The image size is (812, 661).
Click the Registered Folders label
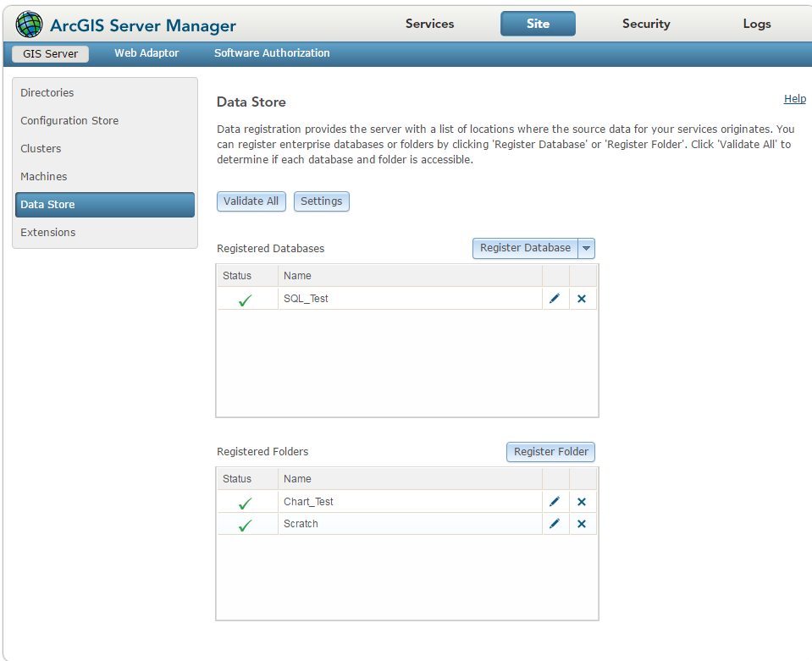click(262, 451)
